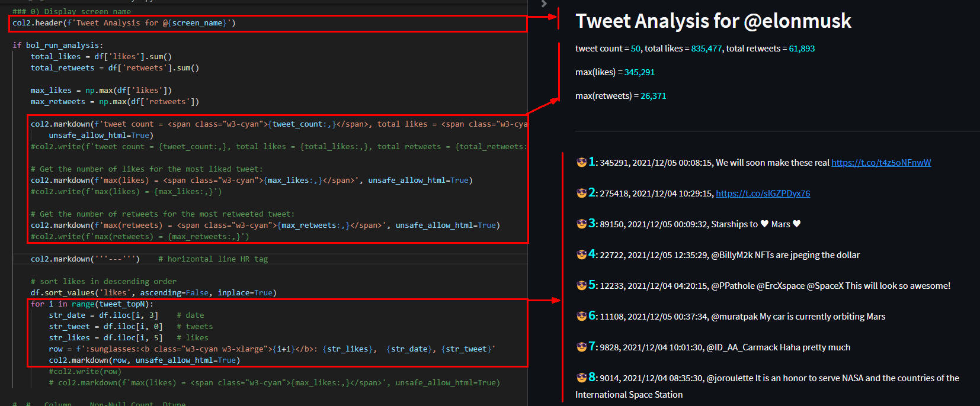980x406 pixels.
Task: Click the code line 'for i in range(tweet_topN):'
Action: tap(92, 304)
